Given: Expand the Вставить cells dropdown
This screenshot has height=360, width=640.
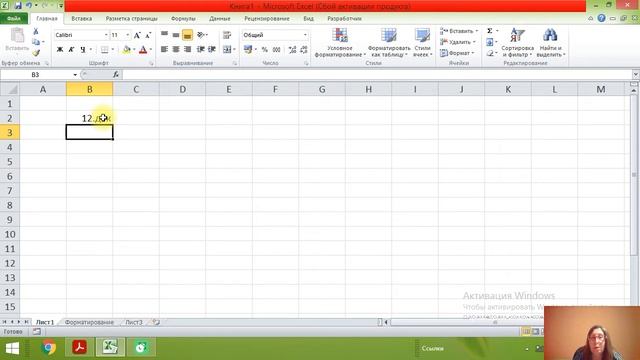Looking at the screenshot, I should pyautogui.click(x=477, y=31).
